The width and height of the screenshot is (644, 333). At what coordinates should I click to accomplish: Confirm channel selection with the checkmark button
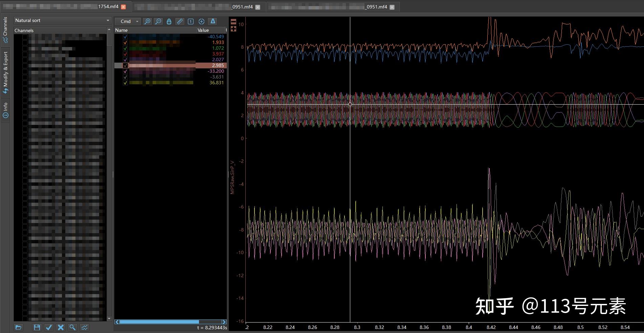click(x=49, y=327)
